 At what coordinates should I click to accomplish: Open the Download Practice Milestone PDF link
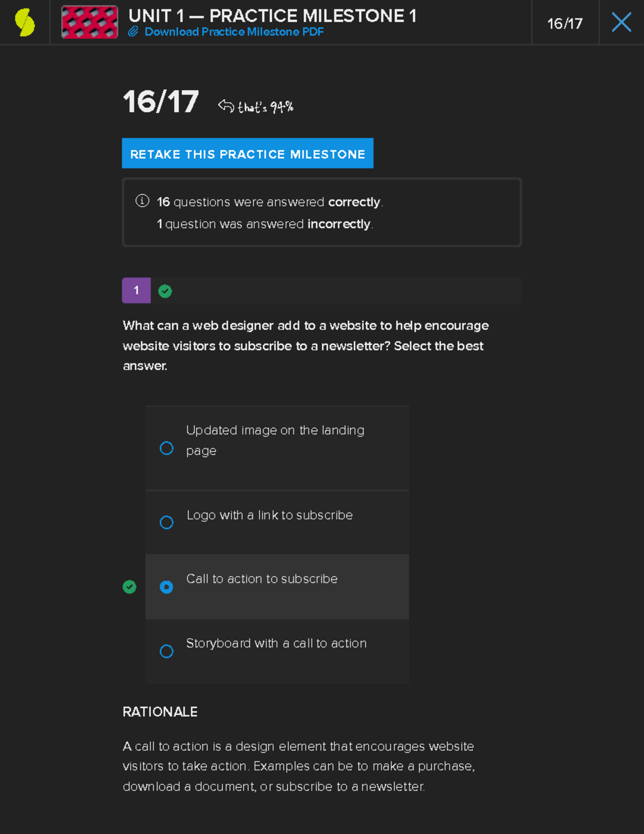[x=233, y=32]
